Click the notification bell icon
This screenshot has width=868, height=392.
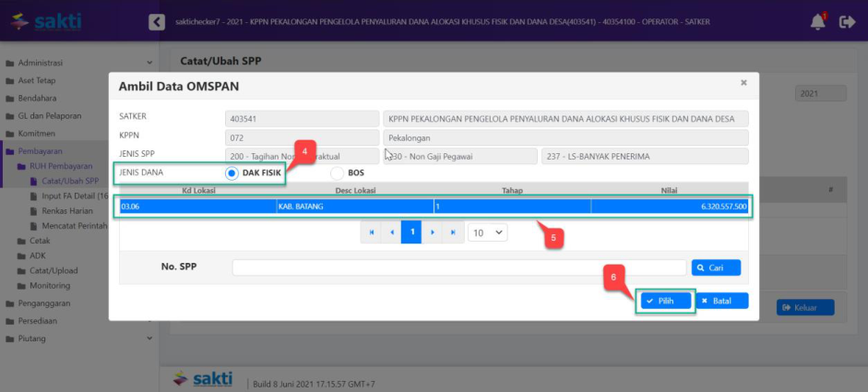[x=817, y=22]
